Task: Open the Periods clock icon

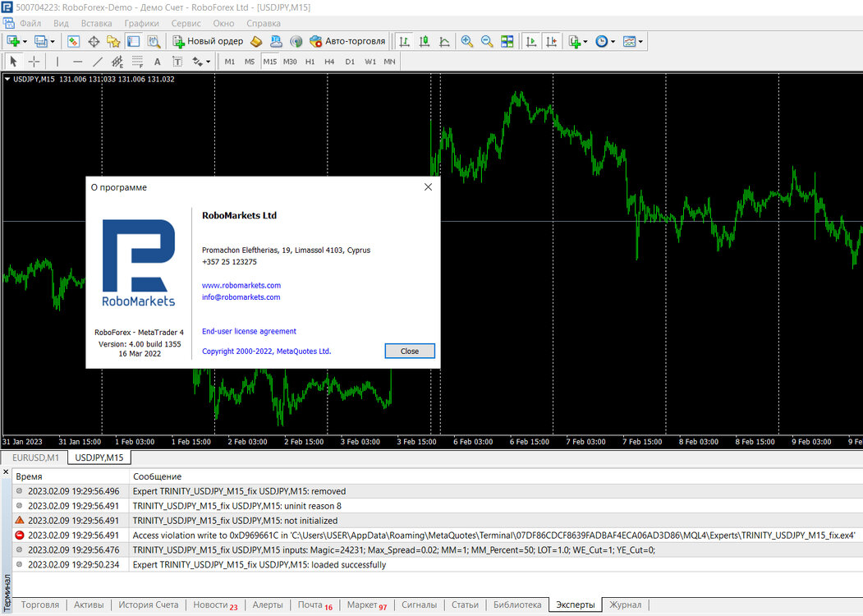Action: (602, 41)
